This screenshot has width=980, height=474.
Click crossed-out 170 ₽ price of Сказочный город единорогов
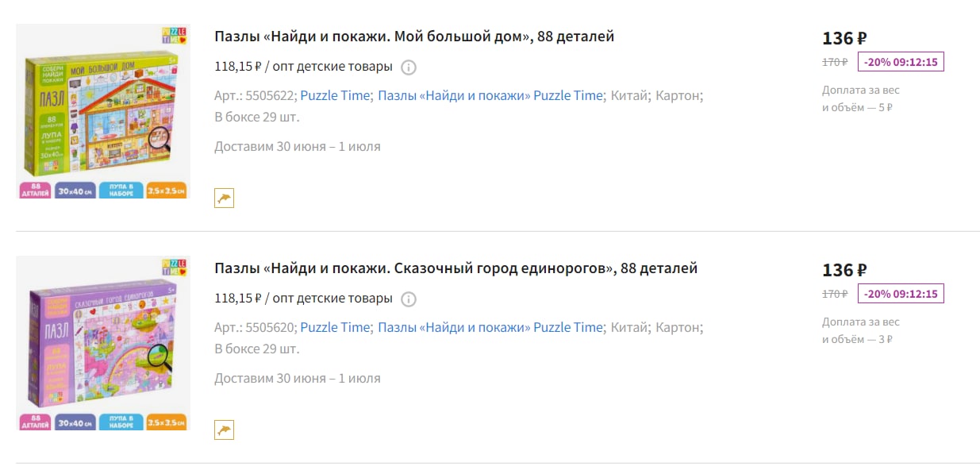point(835,294)
